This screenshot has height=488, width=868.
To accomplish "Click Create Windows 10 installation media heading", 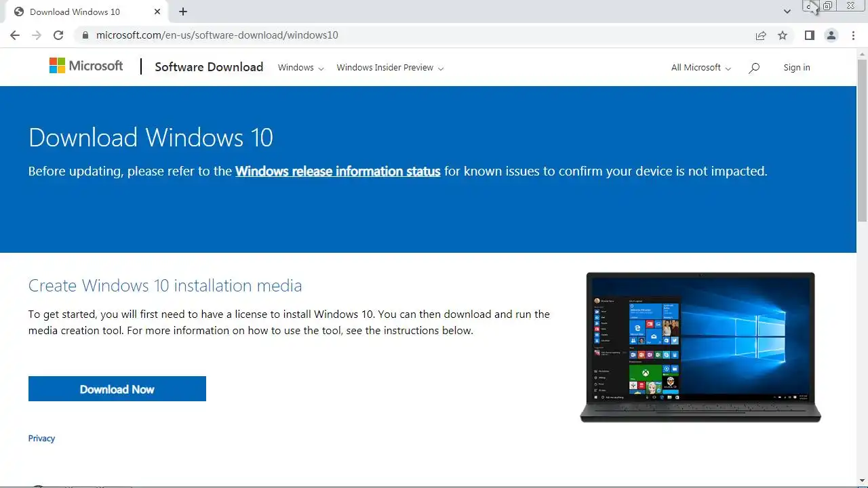I will point(165,285).
